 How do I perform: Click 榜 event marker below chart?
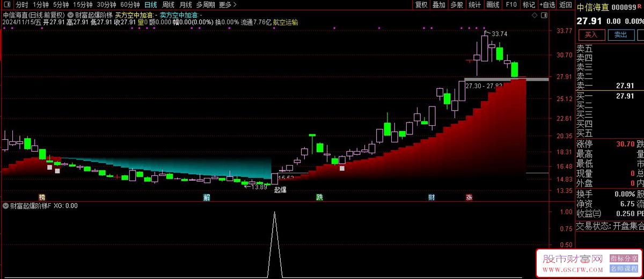pos(42,197)
